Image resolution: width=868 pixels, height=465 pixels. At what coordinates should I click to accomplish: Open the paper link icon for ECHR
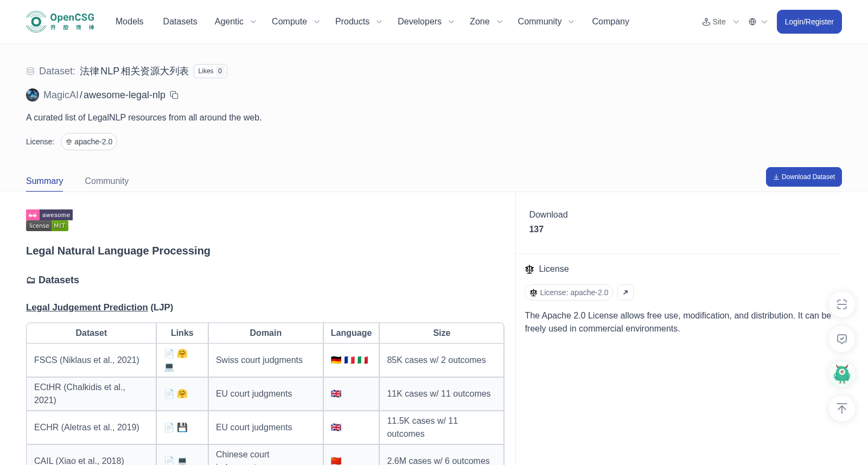coord(169,428)
